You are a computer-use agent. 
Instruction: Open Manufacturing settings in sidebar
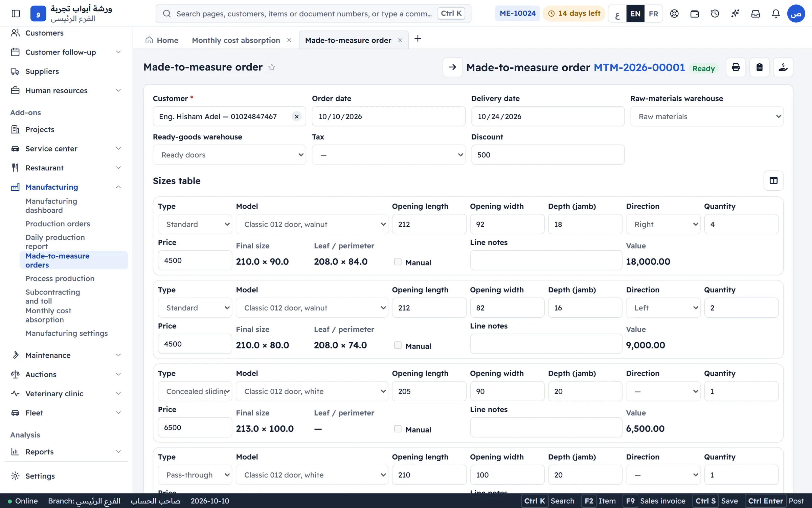click(67, 333)
